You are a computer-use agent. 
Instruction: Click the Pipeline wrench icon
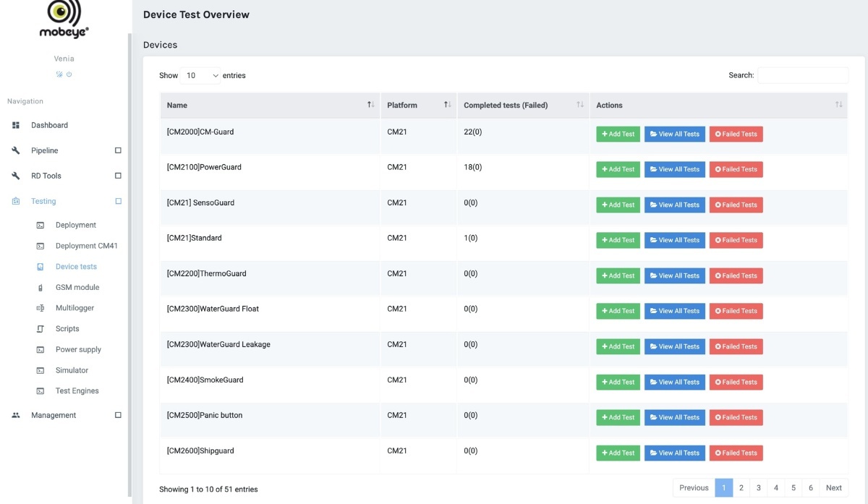(16, 150)
